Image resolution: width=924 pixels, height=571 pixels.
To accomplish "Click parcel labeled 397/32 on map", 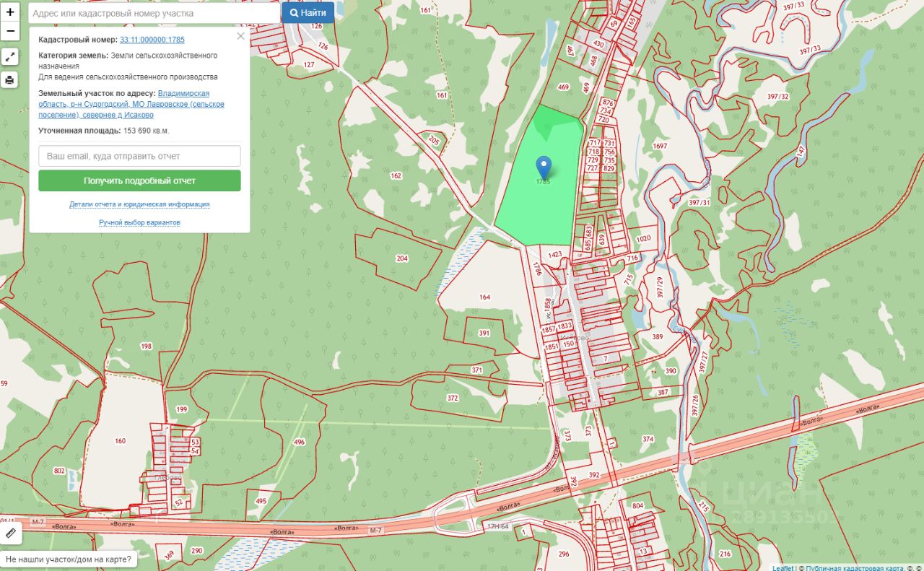I will (778, 96).
